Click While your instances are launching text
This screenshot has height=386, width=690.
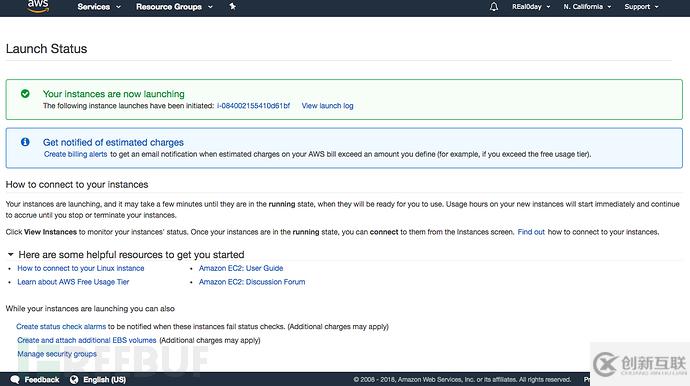[90, 309]
